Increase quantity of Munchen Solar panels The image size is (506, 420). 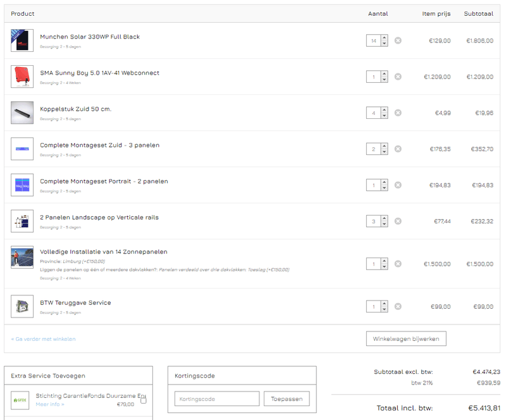click(384, 38)
